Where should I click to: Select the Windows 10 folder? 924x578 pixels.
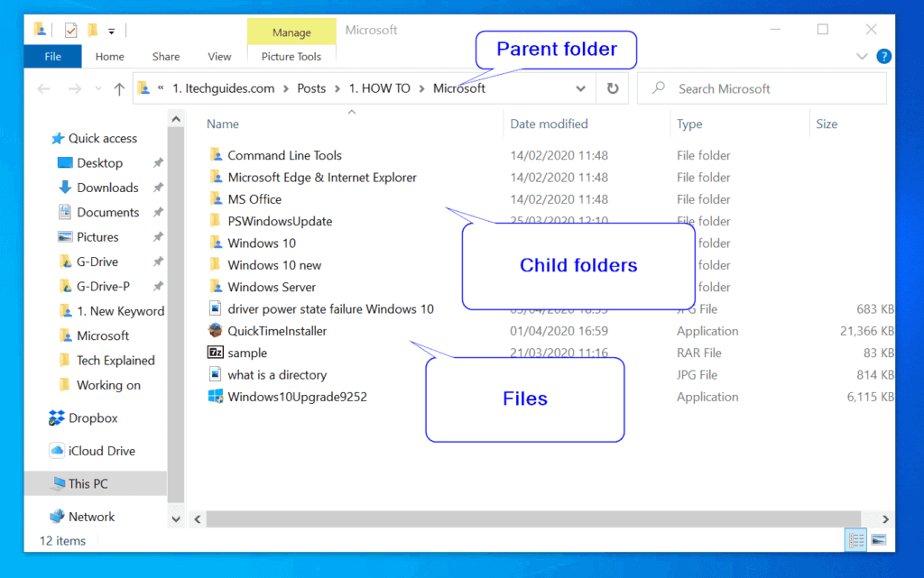click(x=252, y=243)
